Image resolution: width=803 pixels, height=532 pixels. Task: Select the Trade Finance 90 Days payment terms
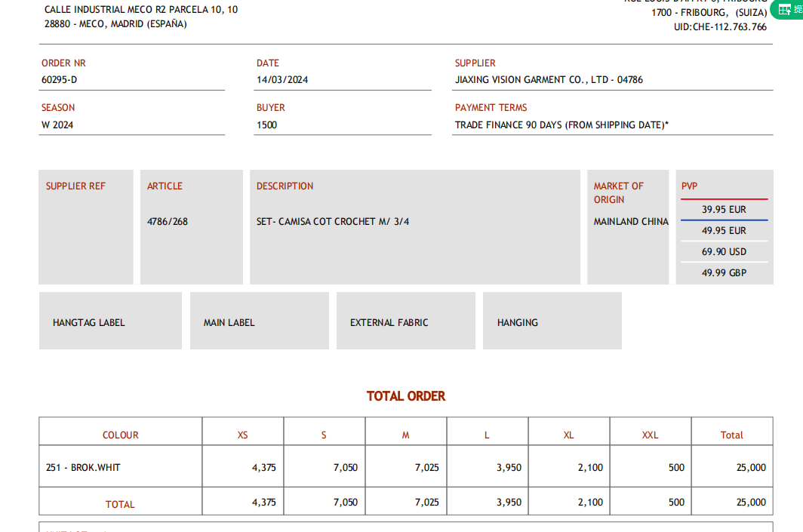point(561,125)
